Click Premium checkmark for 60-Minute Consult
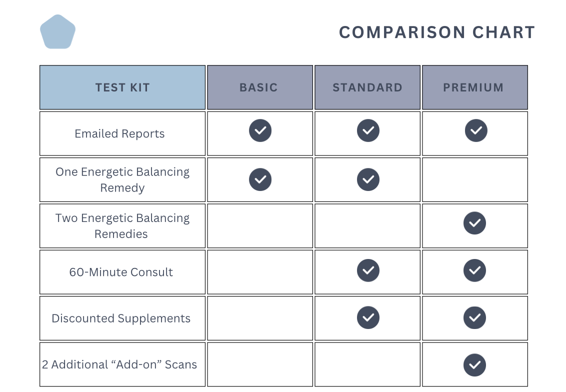 (474, 270)
